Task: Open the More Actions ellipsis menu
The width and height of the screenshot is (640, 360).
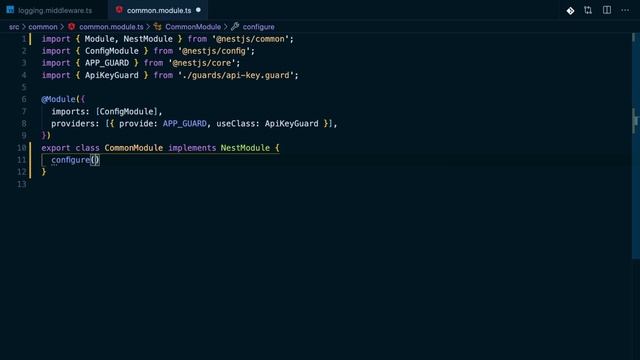Action: point(625,10)
